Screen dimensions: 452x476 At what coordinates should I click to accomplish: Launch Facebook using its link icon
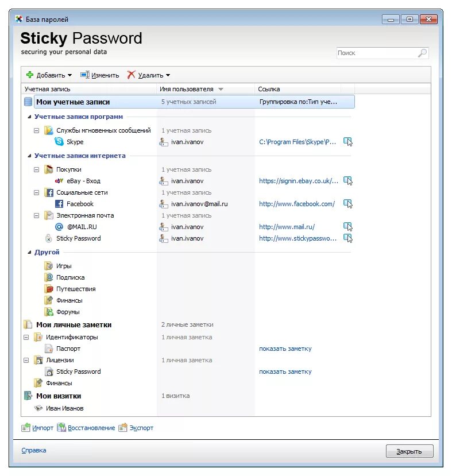click(x=348, y=204)
